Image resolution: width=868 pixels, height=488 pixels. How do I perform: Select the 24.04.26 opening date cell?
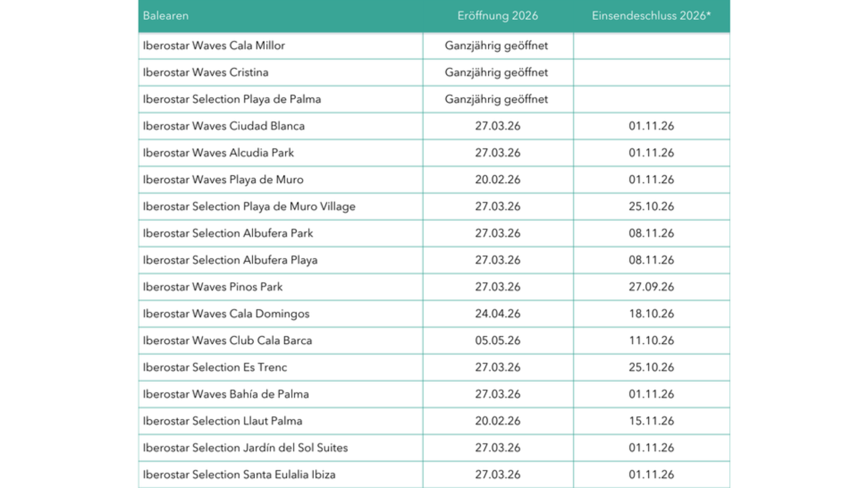[x=497, y=314]
